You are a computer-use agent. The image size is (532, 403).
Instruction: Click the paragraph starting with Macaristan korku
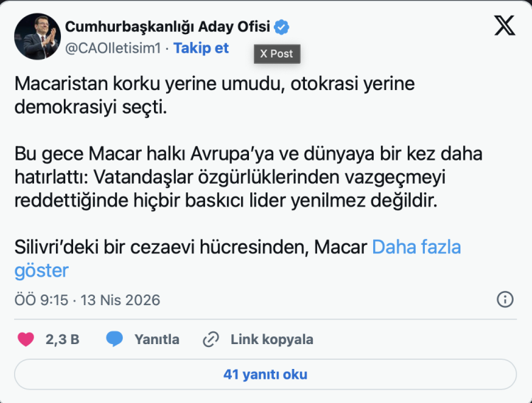tap(214, 94)
